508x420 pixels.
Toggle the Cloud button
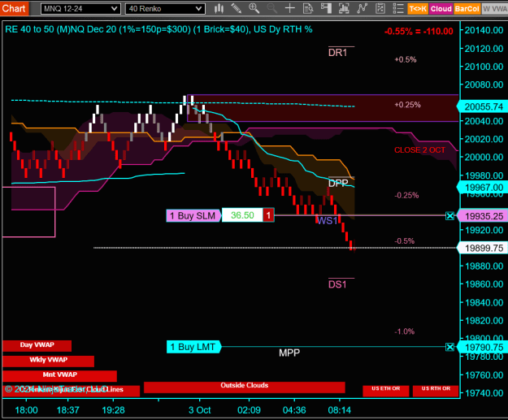(441, 9)
